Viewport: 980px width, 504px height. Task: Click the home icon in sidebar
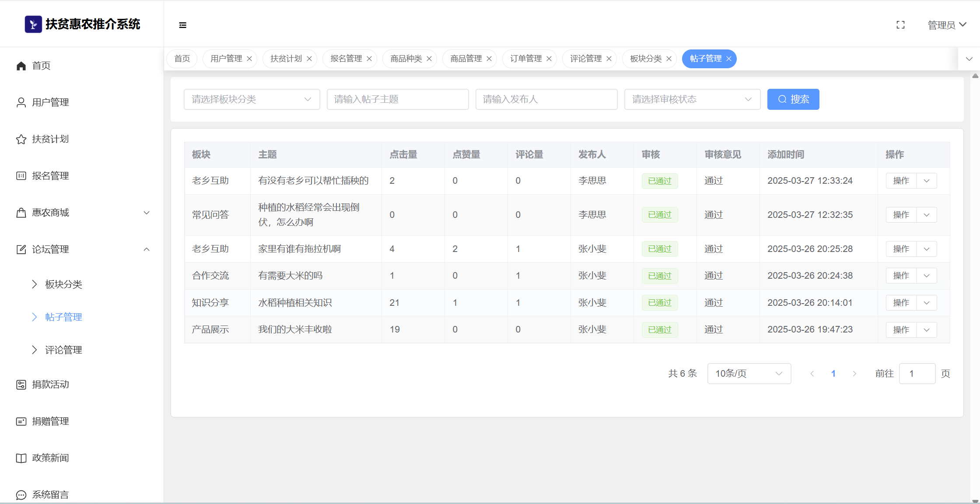21,66
